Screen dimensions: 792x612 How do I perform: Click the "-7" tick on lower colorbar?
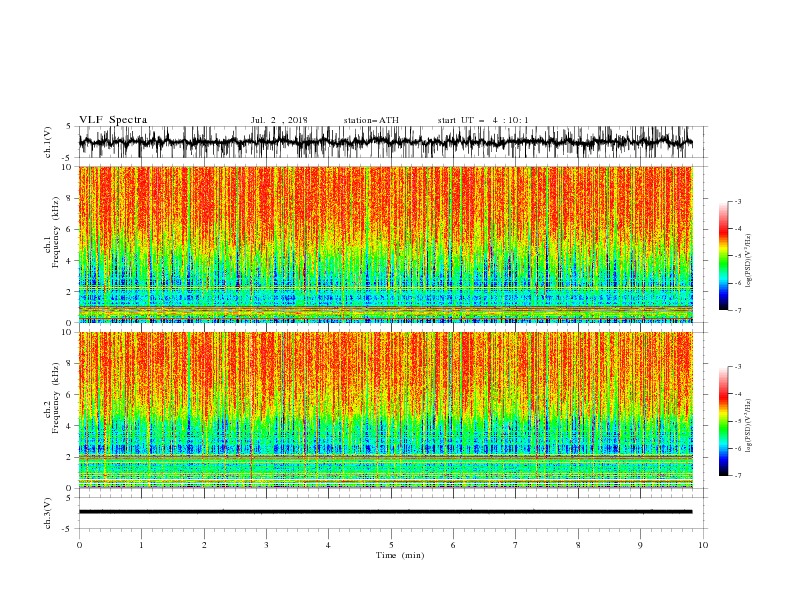737,476
